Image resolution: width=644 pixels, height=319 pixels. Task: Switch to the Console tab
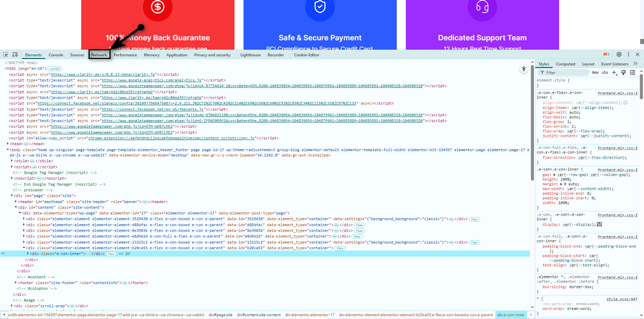click(56, 55)
